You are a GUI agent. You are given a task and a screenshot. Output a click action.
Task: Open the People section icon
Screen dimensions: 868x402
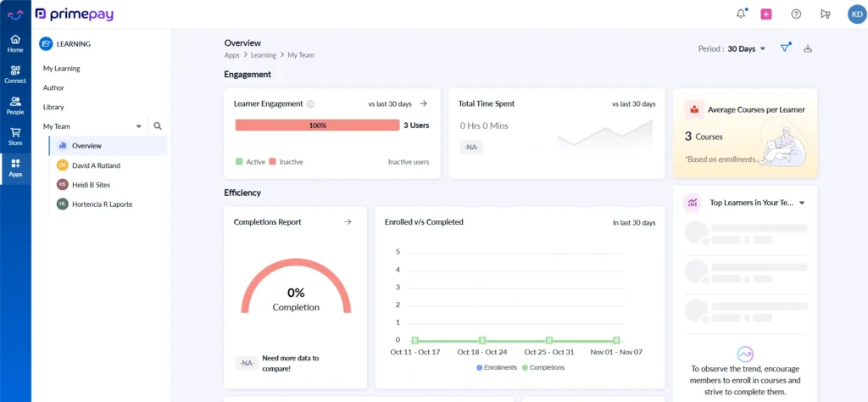15,105
